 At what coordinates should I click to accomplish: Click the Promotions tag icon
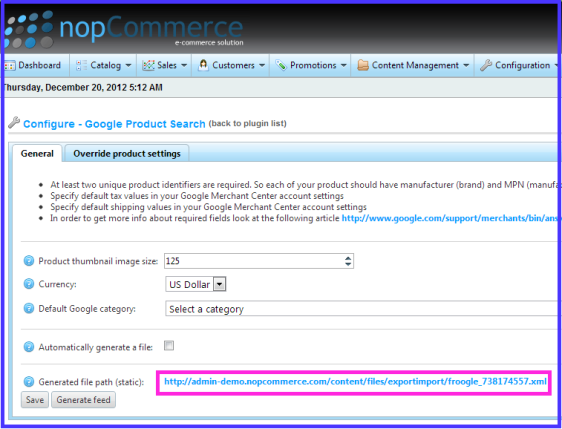coord(281,65)
